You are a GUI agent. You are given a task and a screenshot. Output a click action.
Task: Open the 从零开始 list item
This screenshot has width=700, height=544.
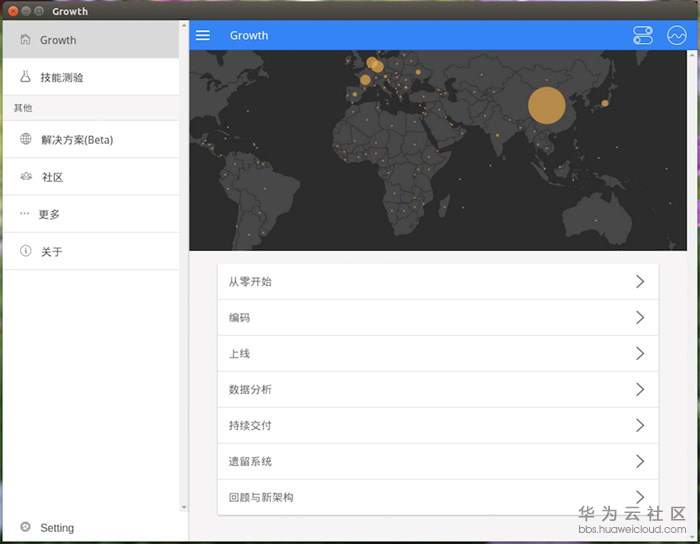pyautogui.click(x=438, y=282)
